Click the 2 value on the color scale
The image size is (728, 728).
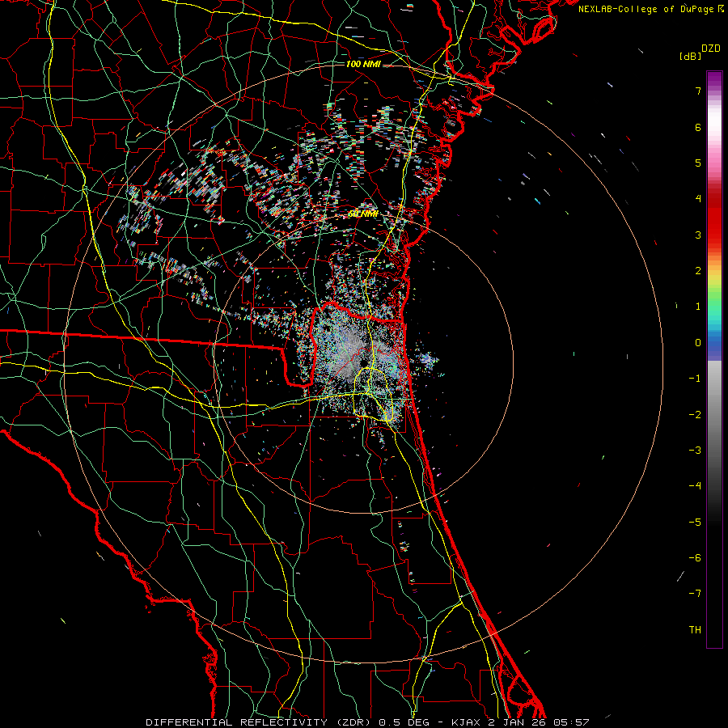coord(698,271)
